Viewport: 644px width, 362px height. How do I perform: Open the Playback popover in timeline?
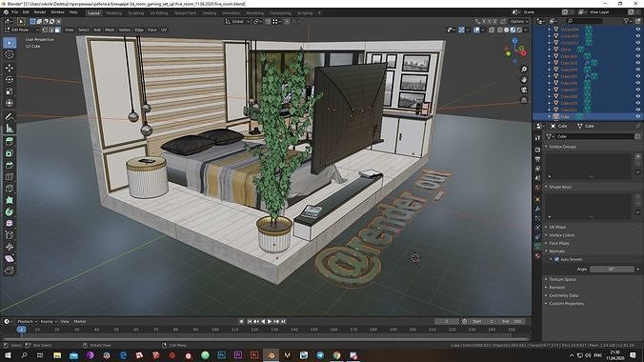click(27, 322)
